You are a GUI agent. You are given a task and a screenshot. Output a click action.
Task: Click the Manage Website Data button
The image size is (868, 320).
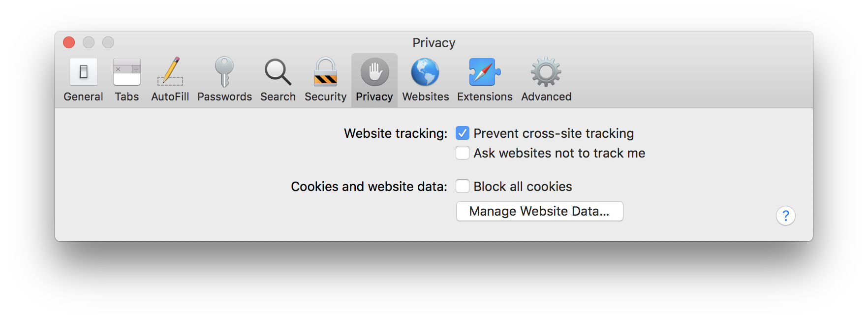coord(539,211)
